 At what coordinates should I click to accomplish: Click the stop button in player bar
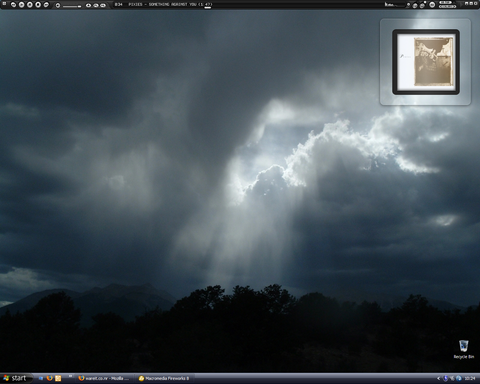point(38,5)
